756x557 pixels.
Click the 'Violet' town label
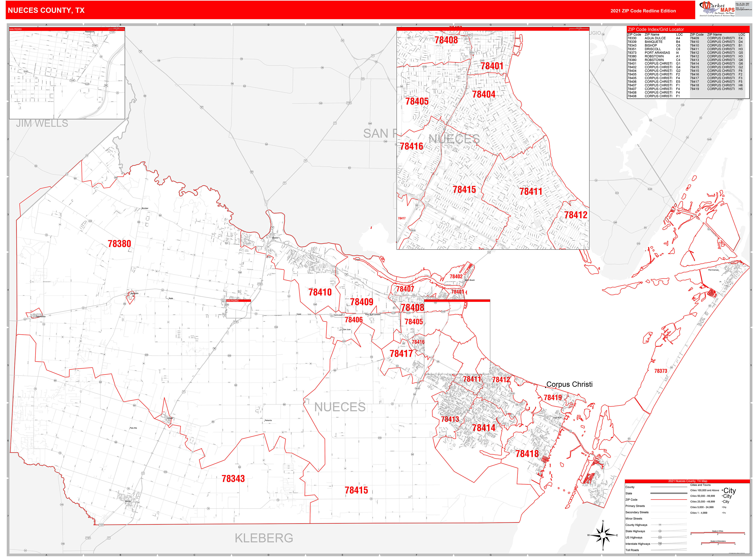pyautogui.click(x=299, y=314)
